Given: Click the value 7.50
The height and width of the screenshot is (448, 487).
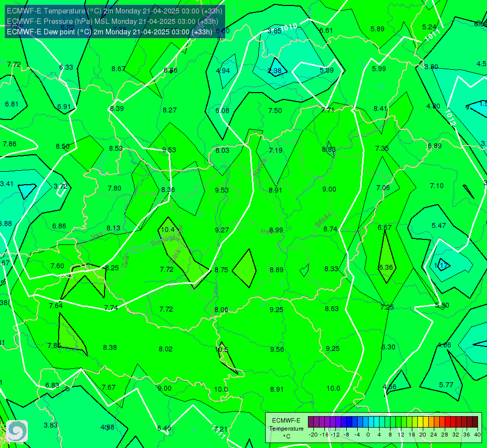Looking at the screenshot, I should [x=275, y=111].
